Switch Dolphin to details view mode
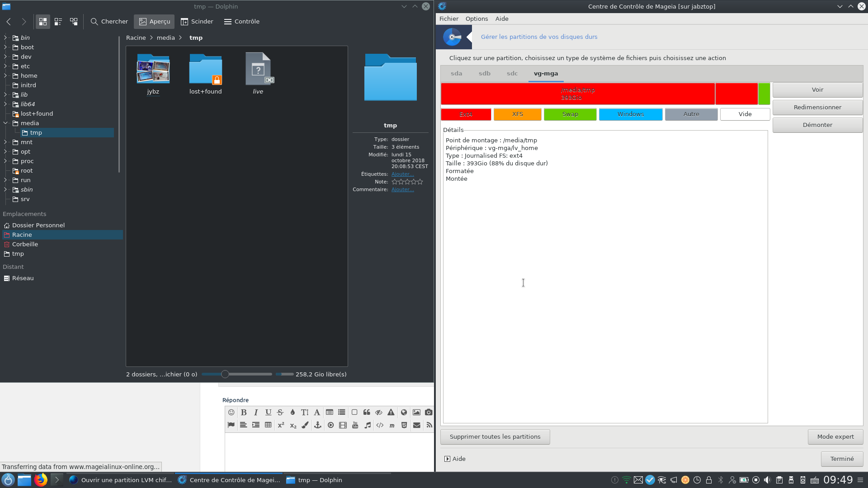The image size is (868, 488). click(x=74, y=22)
